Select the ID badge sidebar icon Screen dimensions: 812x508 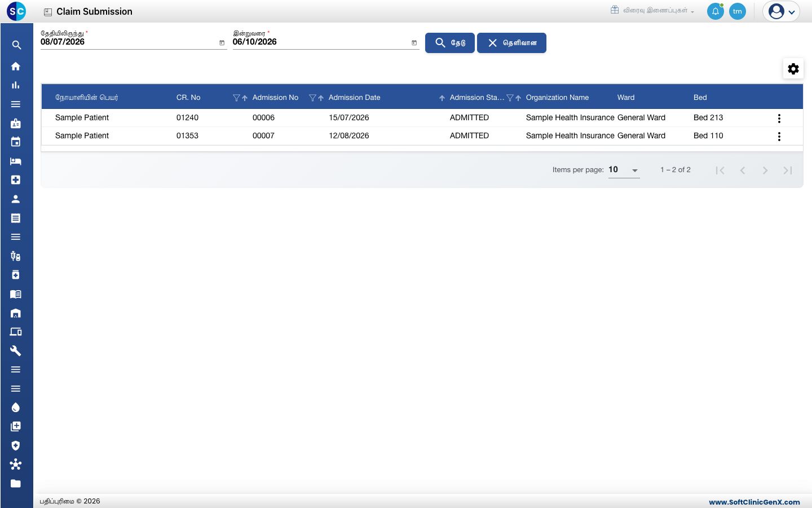tap(16, 123)
